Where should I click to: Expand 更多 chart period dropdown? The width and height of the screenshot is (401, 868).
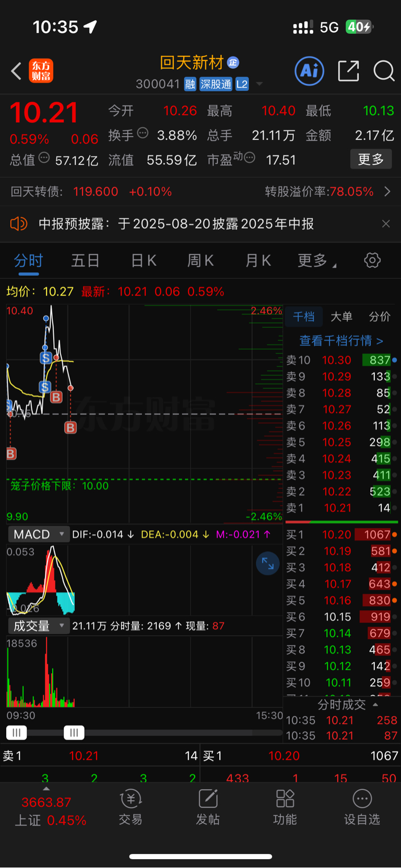tap(317, 260)
